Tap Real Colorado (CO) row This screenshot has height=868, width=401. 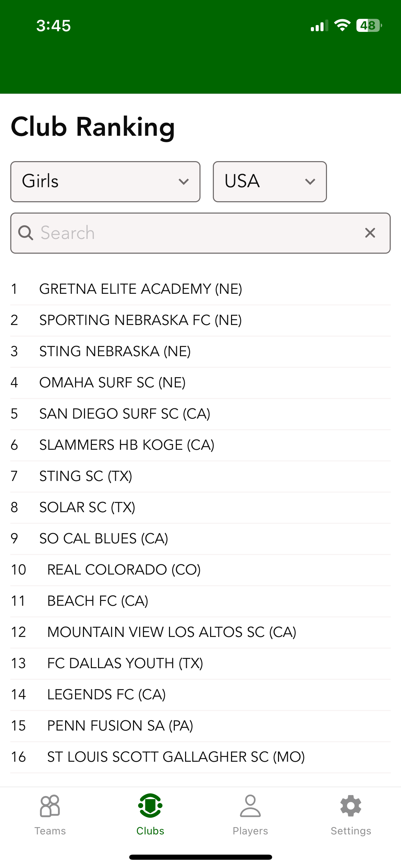(x=124, y=570)
